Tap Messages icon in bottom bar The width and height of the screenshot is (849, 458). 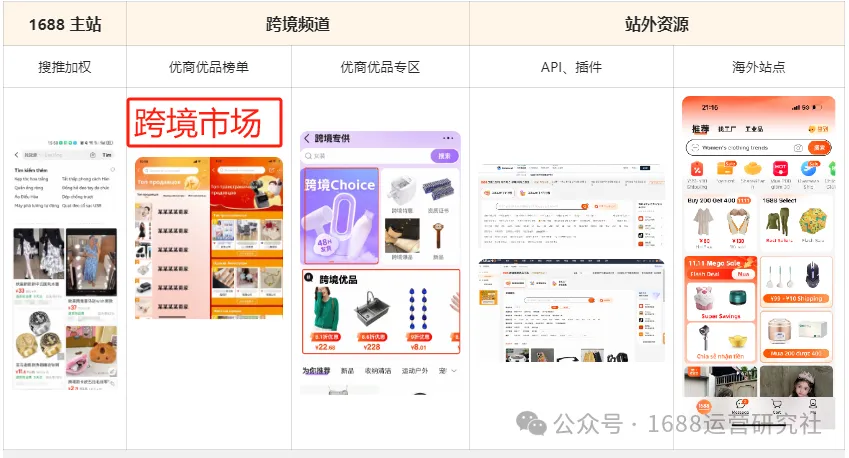click(740, 406)
